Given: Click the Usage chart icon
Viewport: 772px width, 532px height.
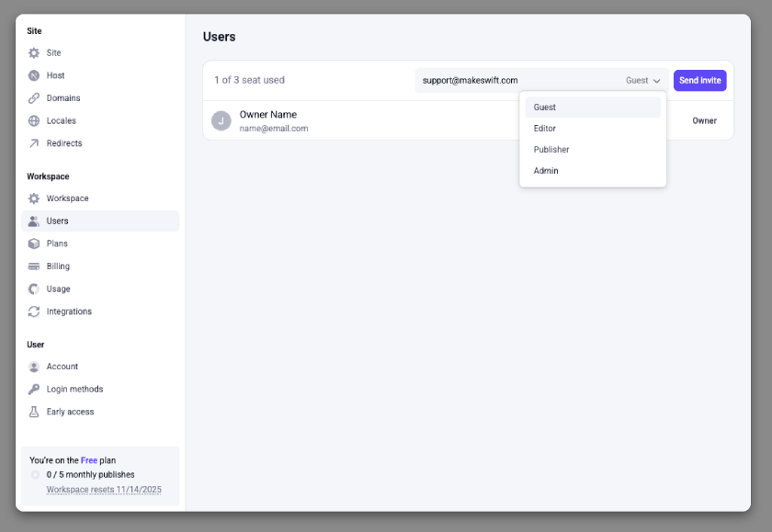Looking at the screenshot, I should 35,288.
